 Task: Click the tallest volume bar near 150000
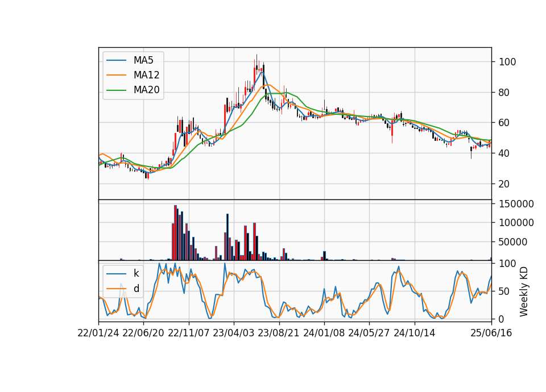[176, 233]
